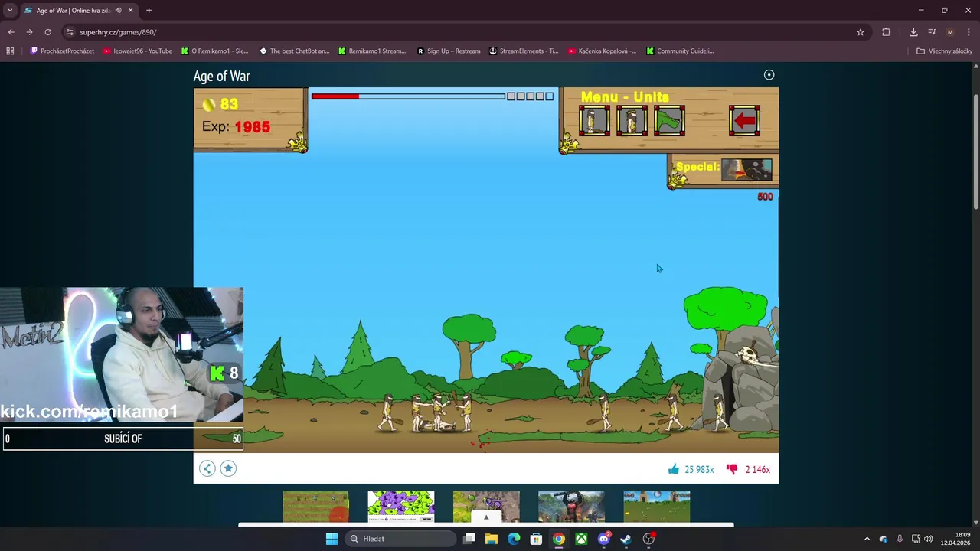Open The best ChatBot bookmark
Viewport: 980px width, 551px height.
pos(295,51)
